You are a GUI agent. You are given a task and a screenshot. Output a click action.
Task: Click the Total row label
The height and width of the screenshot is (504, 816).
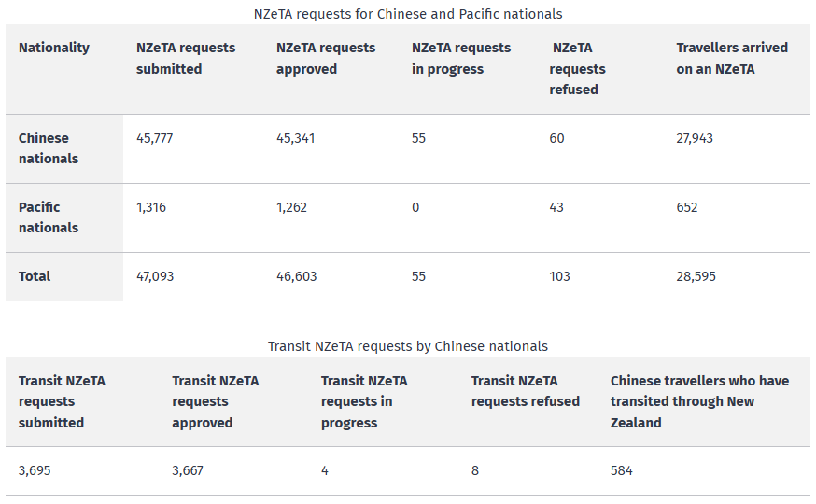[x=35, y=276]
